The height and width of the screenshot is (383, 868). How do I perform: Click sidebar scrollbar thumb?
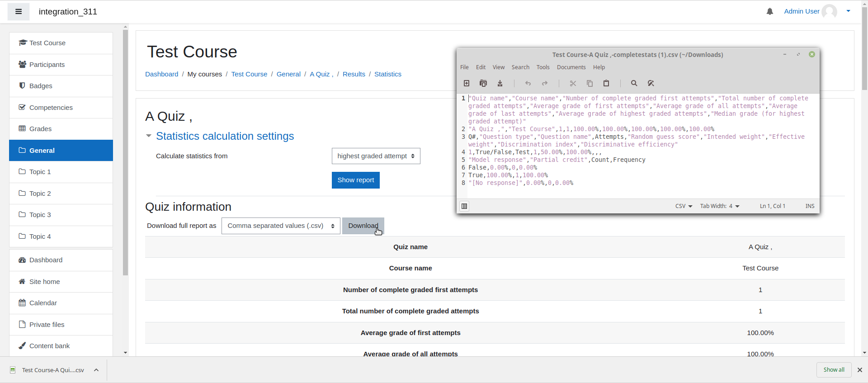[x=125, y=152]
